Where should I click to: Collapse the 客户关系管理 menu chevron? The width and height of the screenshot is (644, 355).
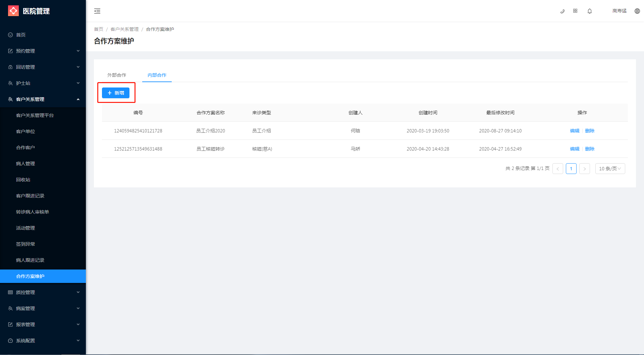(x=78, y=99)
